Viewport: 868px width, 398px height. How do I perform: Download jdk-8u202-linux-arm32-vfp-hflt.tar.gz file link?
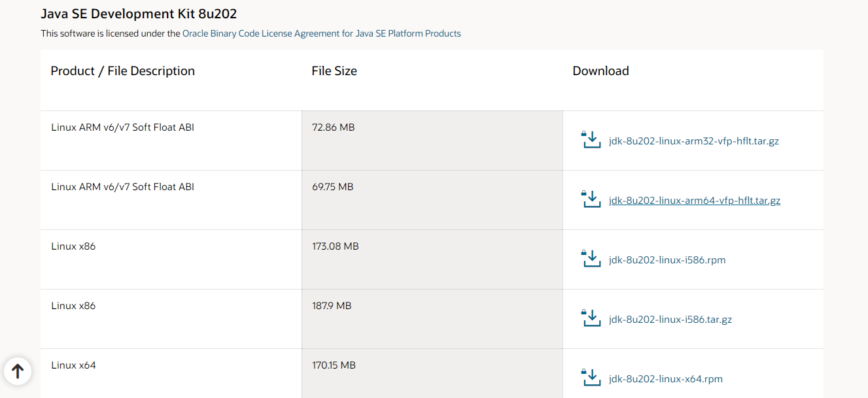[x=693, y=141]
